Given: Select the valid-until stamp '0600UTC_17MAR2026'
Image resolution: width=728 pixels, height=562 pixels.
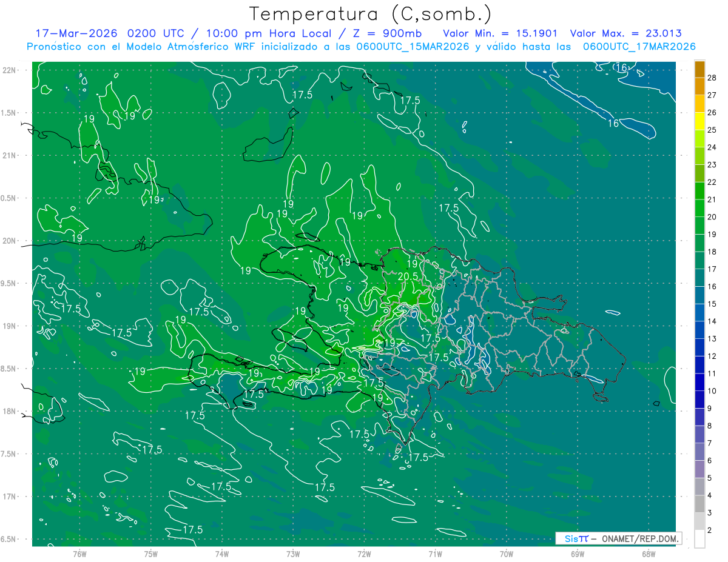Looking at the screenshot, I should click(639, 47).
